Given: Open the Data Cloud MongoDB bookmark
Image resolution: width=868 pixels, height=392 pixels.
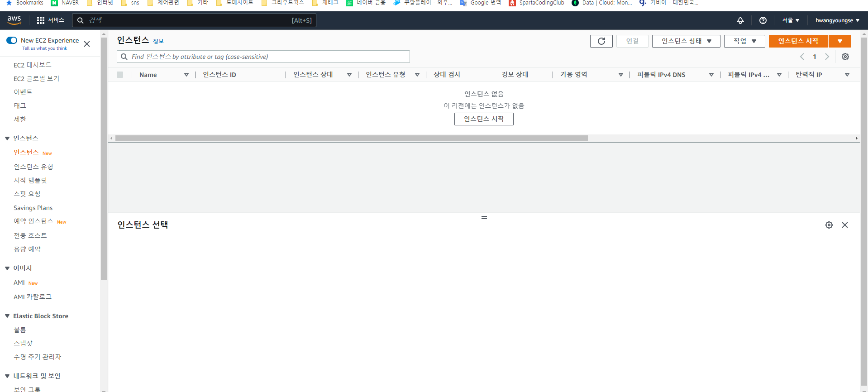Looking at the screenshot, I should pyautogui.click(x=602, y=3).
